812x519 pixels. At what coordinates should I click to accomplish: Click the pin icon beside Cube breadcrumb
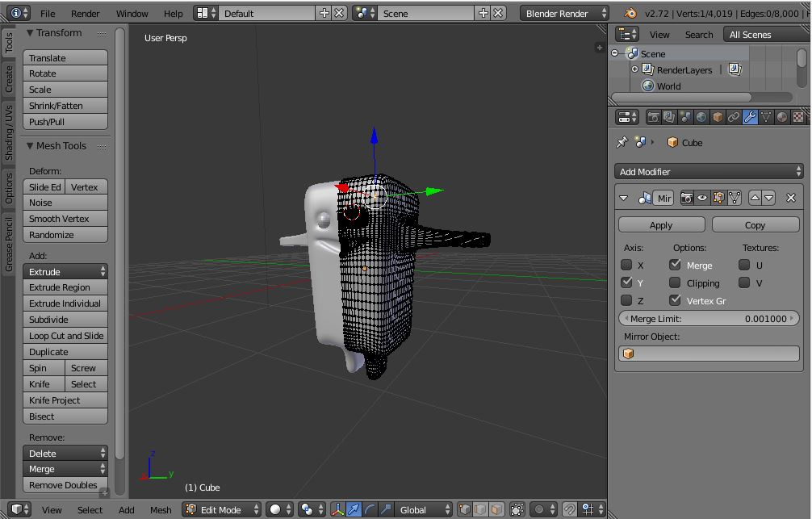pos(622,142)
